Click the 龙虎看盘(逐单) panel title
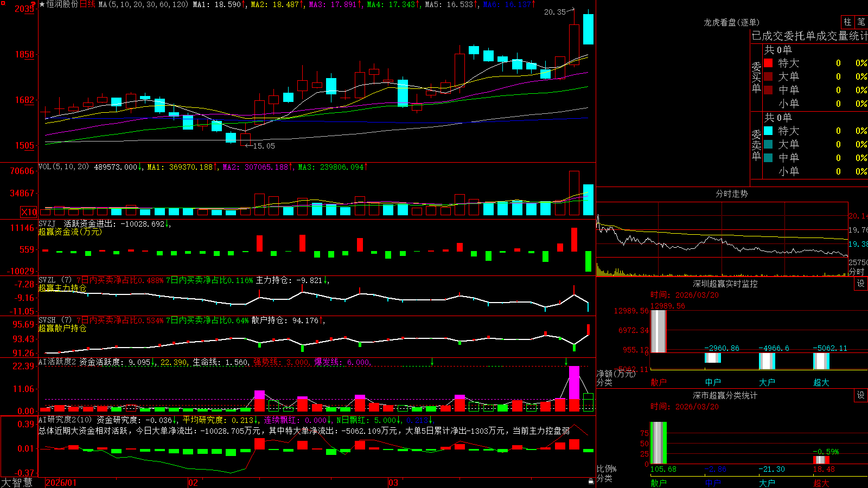The image size is (868, 488). tap(731, 22)
